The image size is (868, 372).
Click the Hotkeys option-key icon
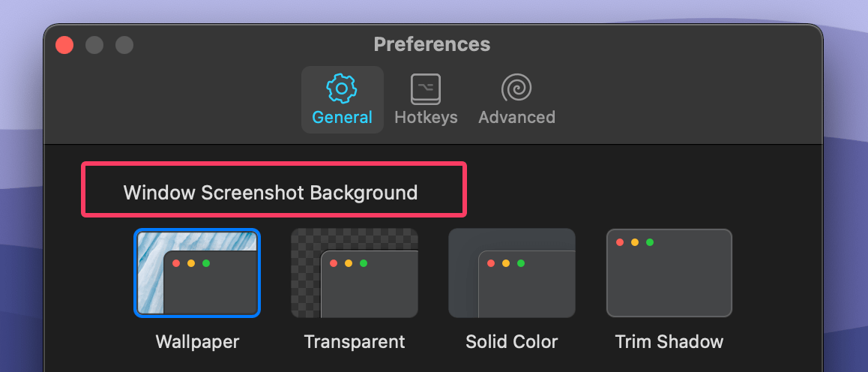click(426, 89)
